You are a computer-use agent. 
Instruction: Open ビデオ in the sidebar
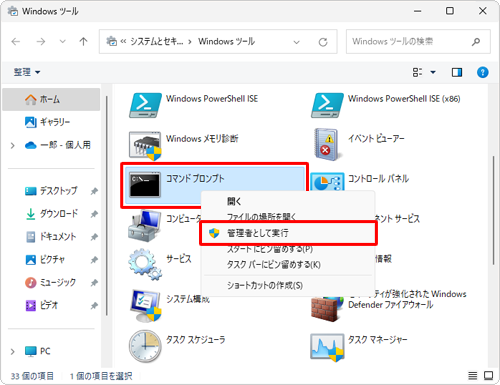[51, 305]
